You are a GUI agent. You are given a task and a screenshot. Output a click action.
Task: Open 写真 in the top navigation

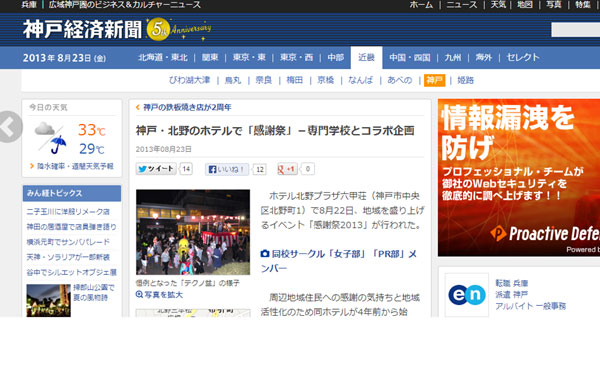[x=554, y=5]
